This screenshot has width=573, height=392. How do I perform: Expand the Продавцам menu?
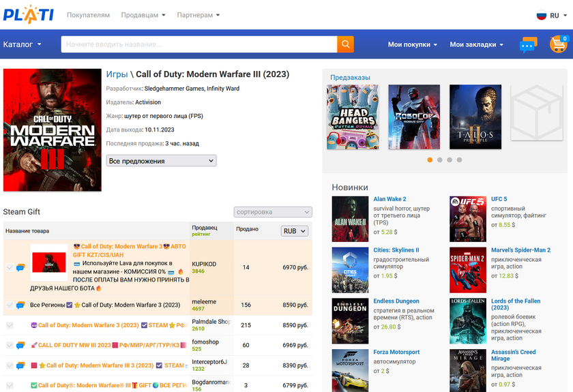coord(143,15)
